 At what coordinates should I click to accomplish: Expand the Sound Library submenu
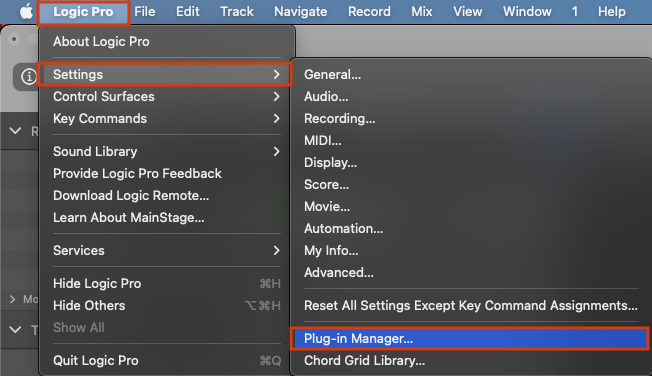click(166, 151)
